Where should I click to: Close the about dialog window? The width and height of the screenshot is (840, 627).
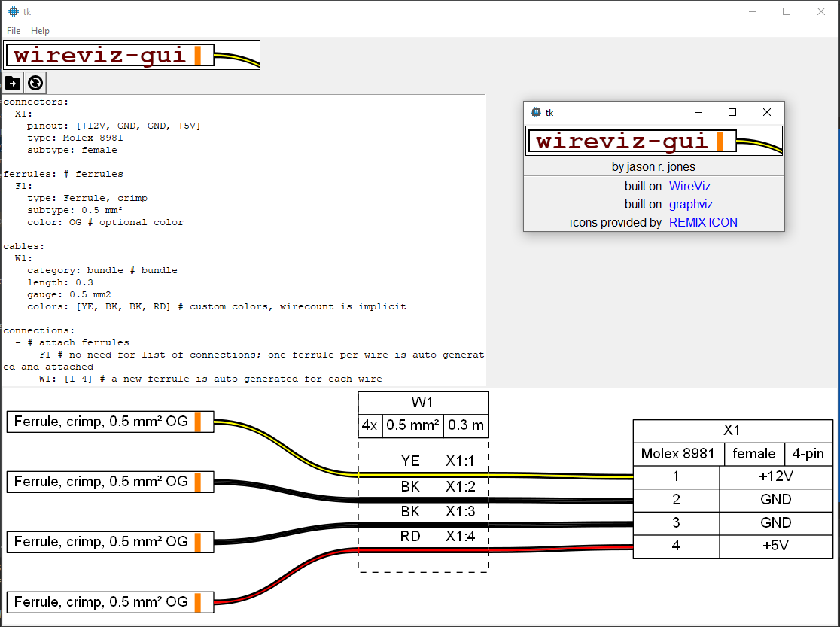(766, 112)
